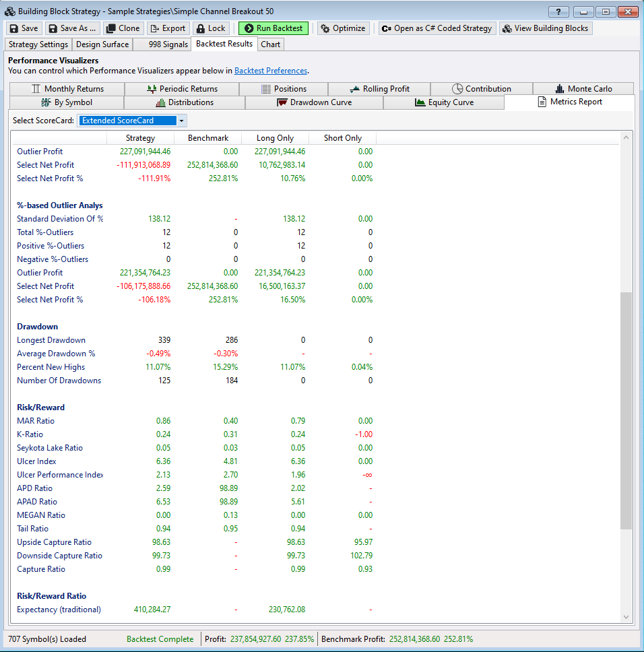Screen dimensions: 644x652
Task: Click the Benchmark column header
Action: (208, 138)
